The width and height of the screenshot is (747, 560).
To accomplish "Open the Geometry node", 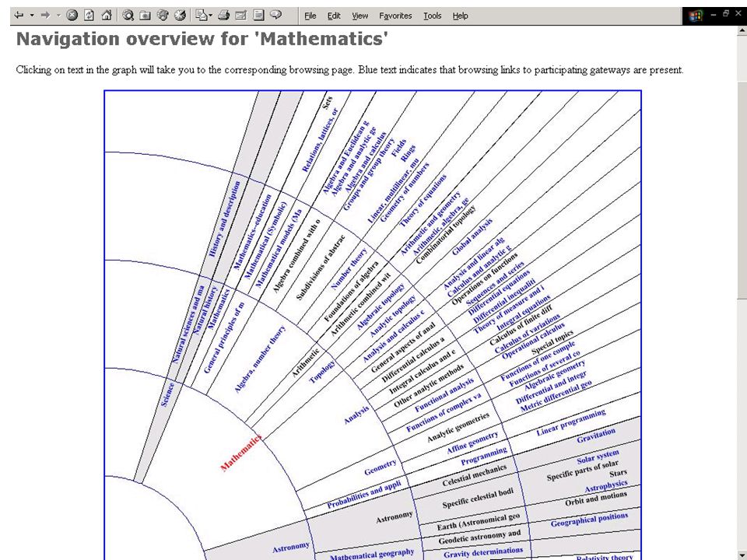I will 381,467.
